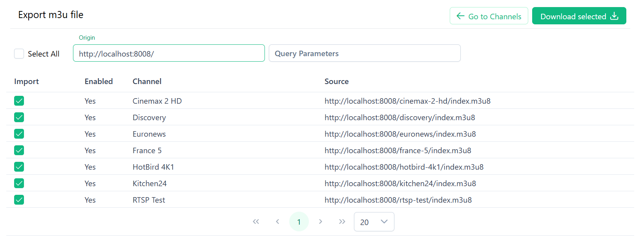The height and width of the screenshot is (238, 644).
Task: Click the Discovery source URL
Action: (x=400, y=117)
